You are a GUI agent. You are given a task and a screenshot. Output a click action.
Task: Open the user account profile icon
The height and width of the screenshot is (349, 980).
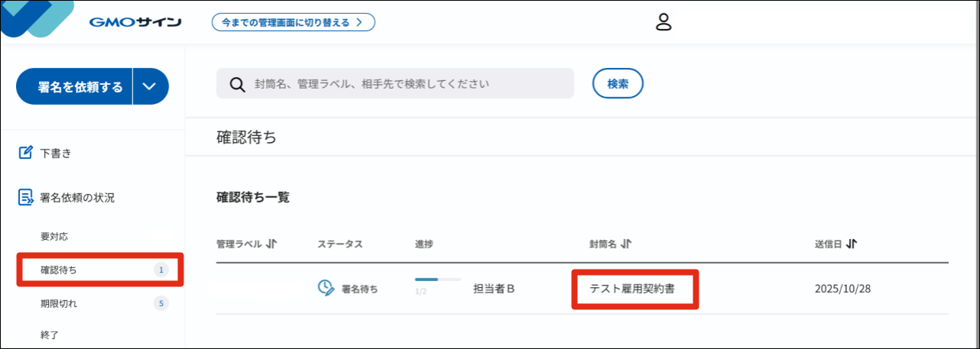[664, 22]
